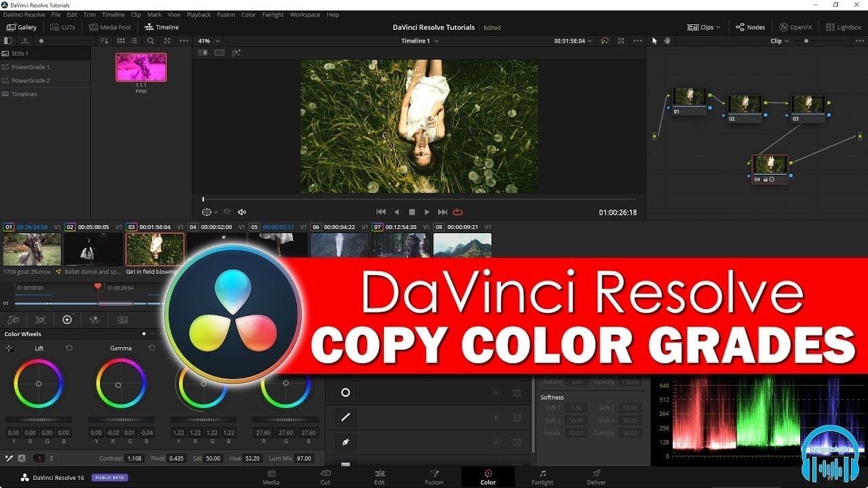Select the PowerGrade 1 album
This screenshot has height=488, width=868.
[x=45, y=66]
